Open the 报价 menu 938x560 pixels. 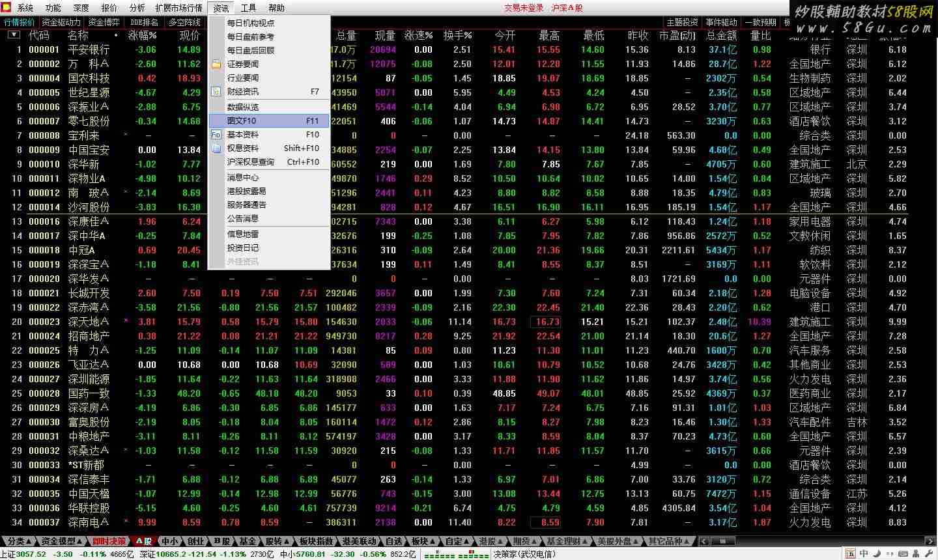coord(109,8)
